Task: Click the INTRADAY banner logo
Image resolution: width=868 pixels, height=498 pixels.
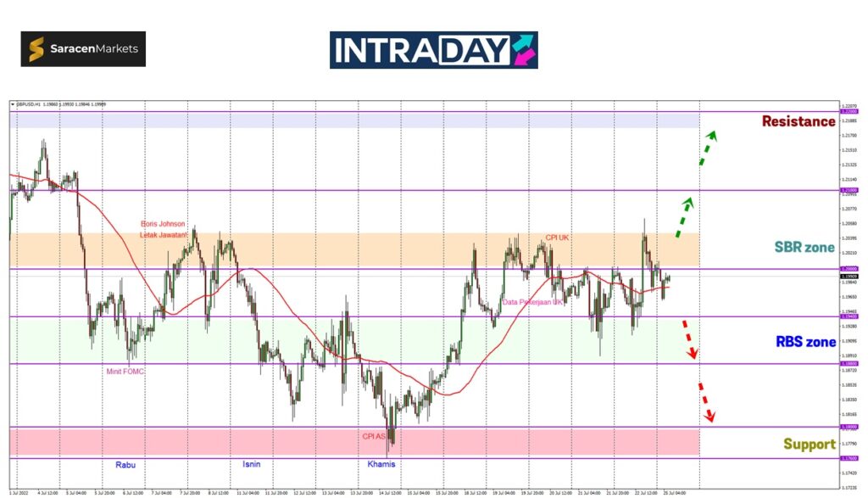Action: pyautogui.click(x=433, y=50)
